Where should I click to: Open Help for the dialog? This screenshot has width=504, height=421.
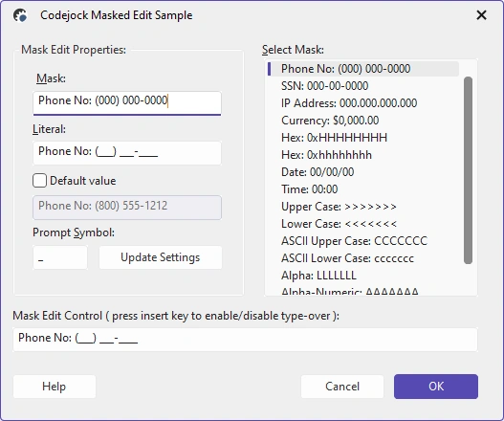click(55, 387)
